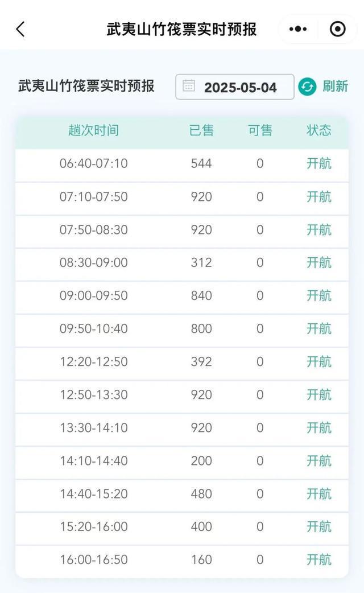The image size is (364, 593).
Task: Close mini program via target circle icon
Action: click(337, 29)
